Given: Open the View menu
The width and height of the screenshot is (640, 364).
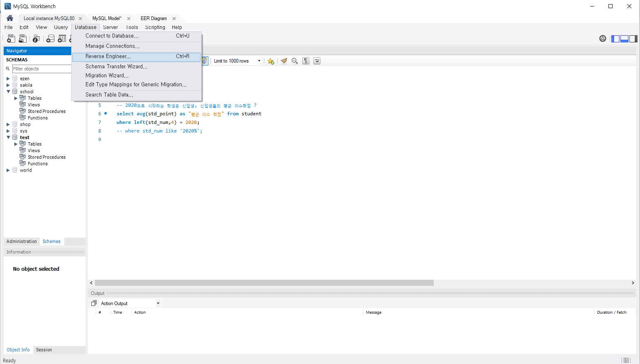Looking at the screenshot, I should [x=41, y=27].
